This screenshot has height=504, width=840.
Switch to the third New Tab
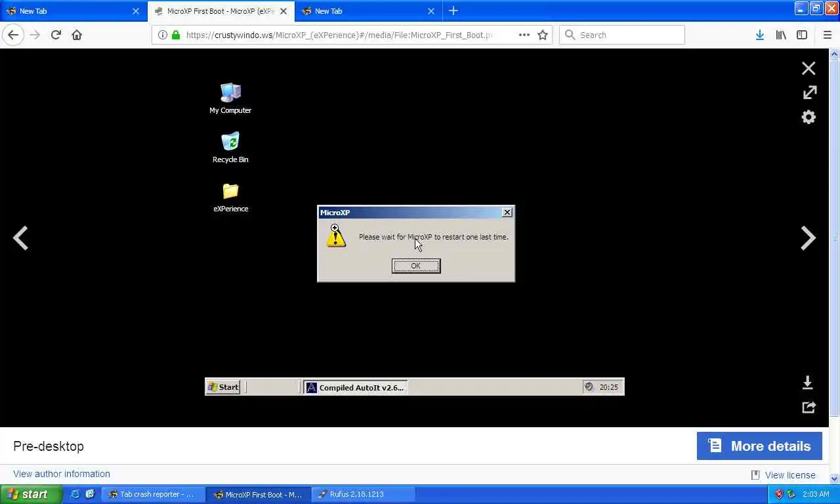368,11
